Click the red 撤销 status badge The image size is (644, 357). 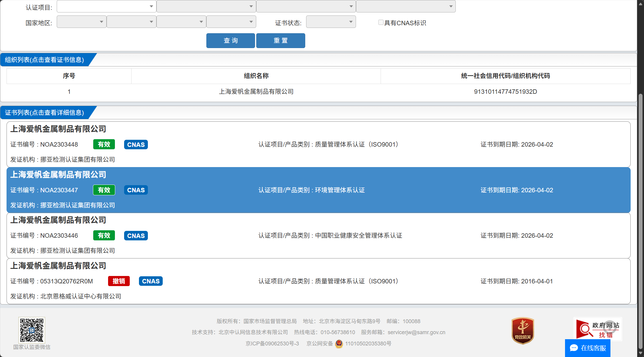(x=119, y=281)
